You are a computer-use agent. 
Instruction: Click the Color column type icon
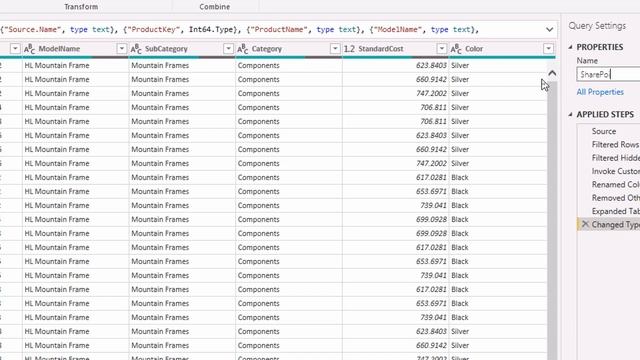click(456, 49)
